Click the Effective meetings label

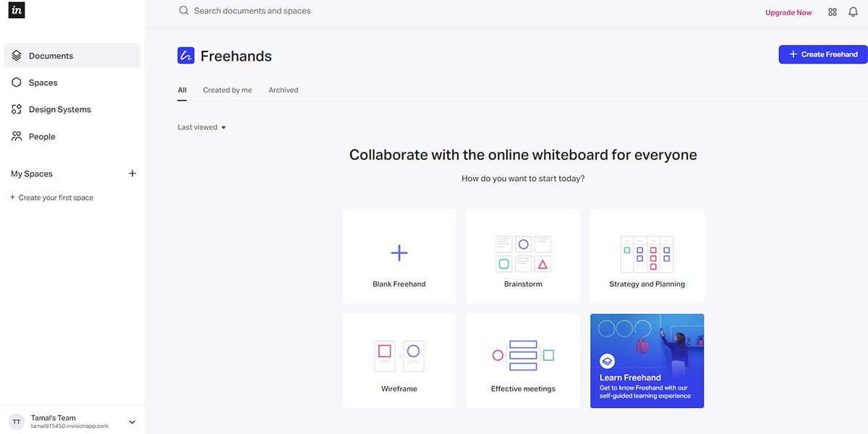(x=523, y=388)
